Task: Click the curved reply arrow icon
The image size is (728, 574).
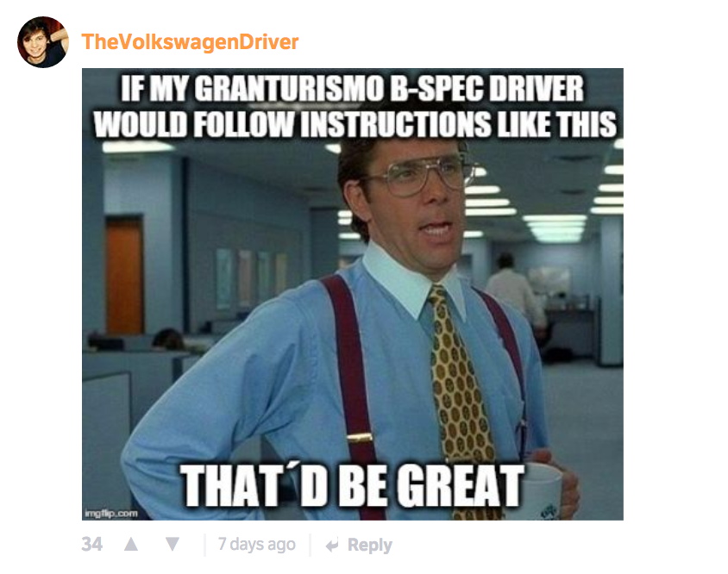Action: click(x=332, y=546)
